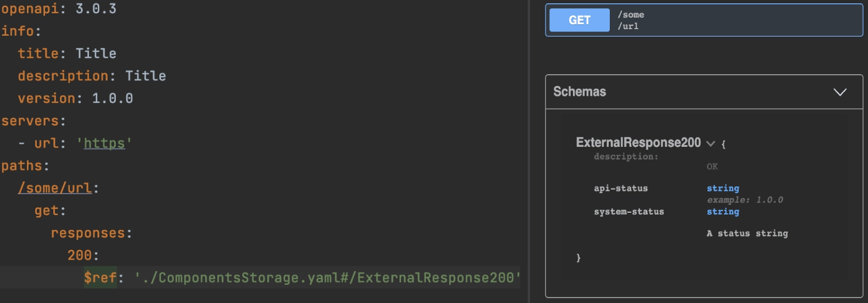Image resolution: width=868 pixels, height=303 pixels.
Task: Select the ExternalResponse200 schema name
Action: (x=638, y=142)
